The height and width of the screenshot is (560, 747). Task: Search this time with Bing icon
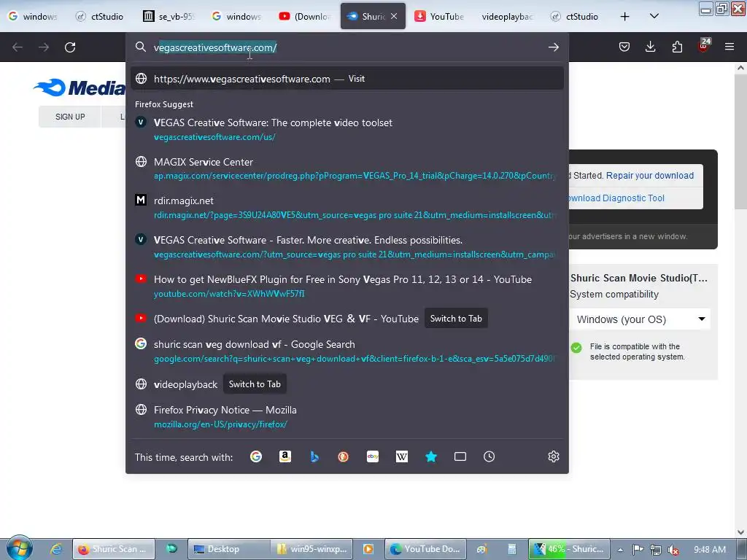[x=314, y=456]
